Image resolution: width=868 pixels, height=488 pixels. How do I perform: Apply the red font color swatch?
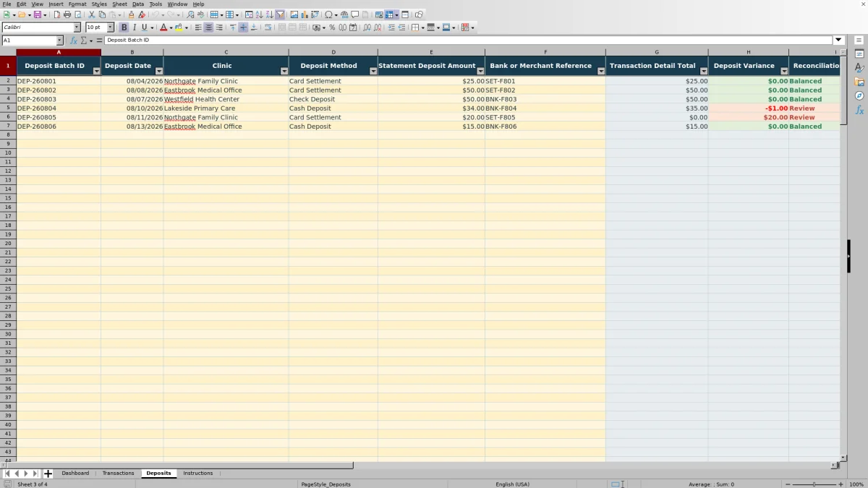[x=163, y=27]
